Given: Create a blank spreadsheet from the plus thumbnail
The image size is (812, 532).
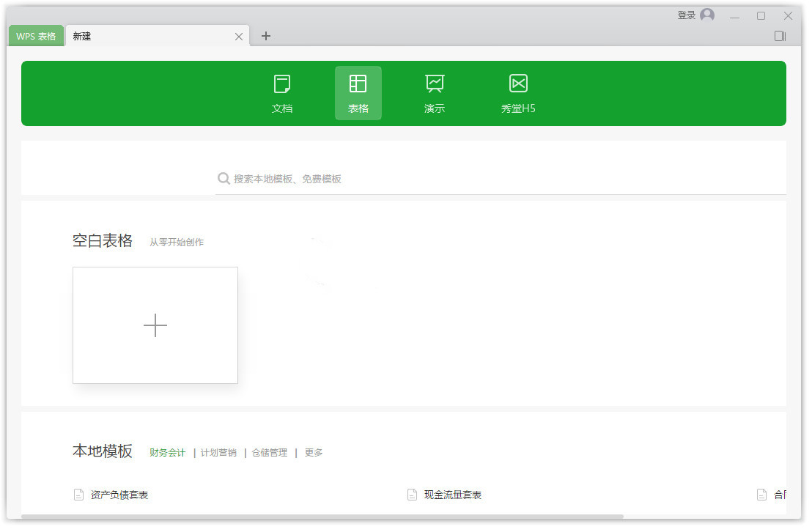Looking at the screenshot, I should 155,325.
